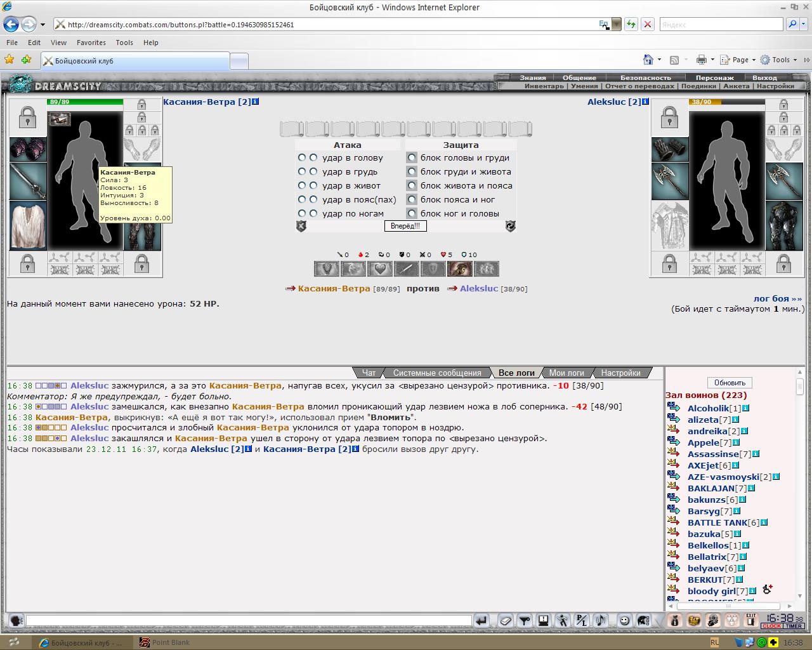This screenshot has width=812, height=650.
Task: Open the back/forward recent pages dropdown
Action: coord(43,25)
